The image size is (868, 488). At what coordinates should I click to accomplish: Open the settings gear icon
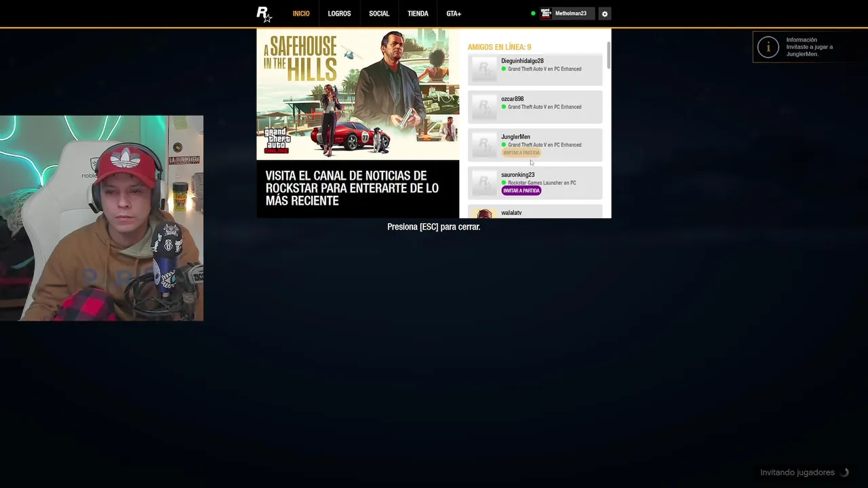click(x=605, y=14)
